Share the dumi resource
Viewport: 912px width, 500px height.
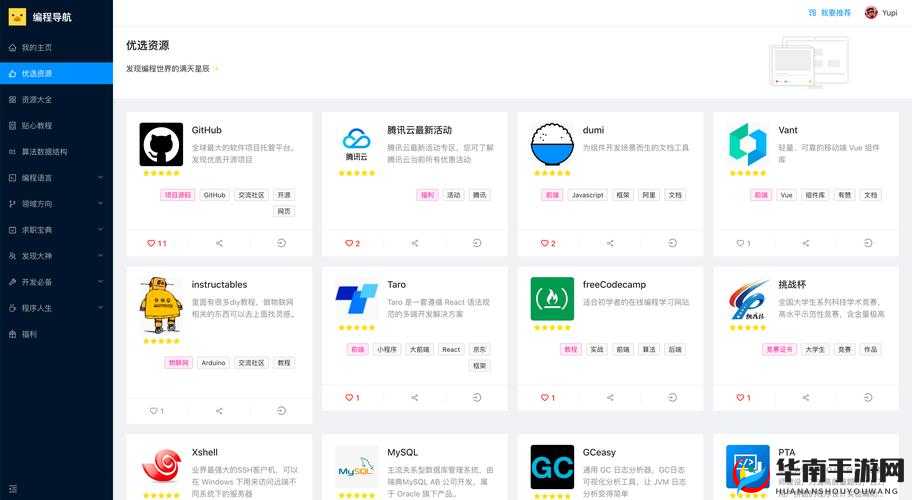610,243
